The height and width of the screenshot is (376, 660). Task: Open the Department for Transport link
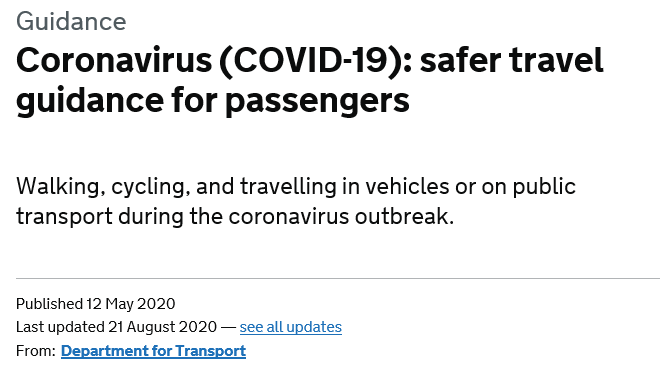point(153,351)
